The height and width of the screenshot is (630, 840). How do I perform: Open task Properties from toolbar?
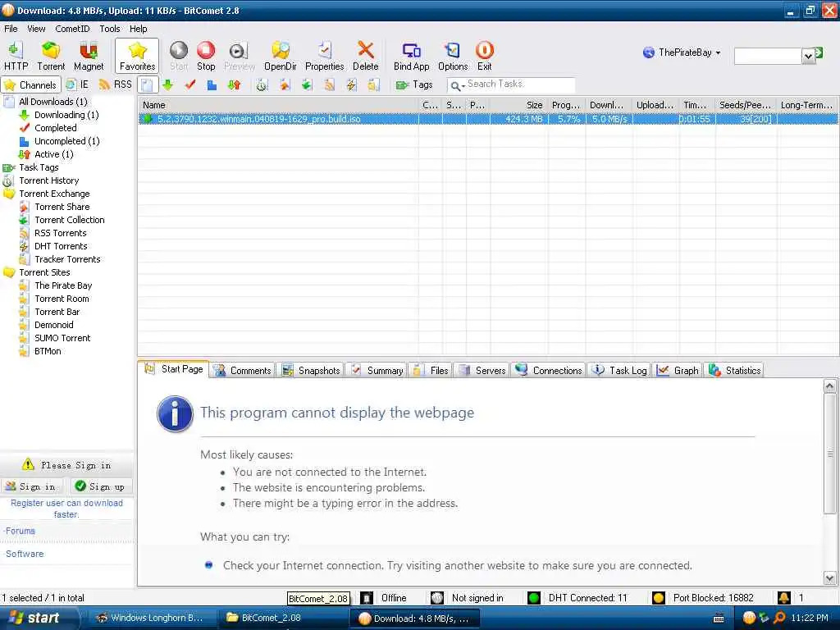[324, 56]
